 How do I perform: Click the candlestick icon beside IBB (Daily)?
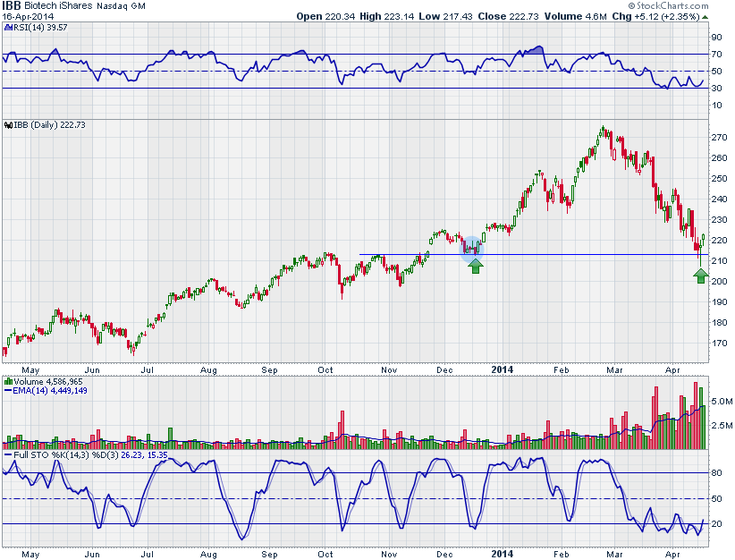tap(8, 125)
